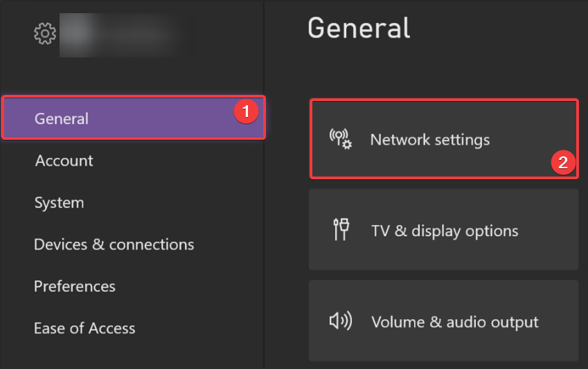The width and height of the screenshot is (588, 369).
Task: Click the Network settings antenna icon
Action: [x=340, y=139]
